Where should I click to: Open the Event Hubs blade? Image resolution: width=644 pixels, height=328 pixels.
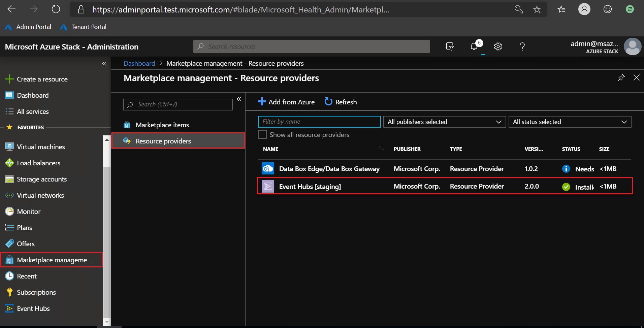pyautogui.click(x=33, y=308)
